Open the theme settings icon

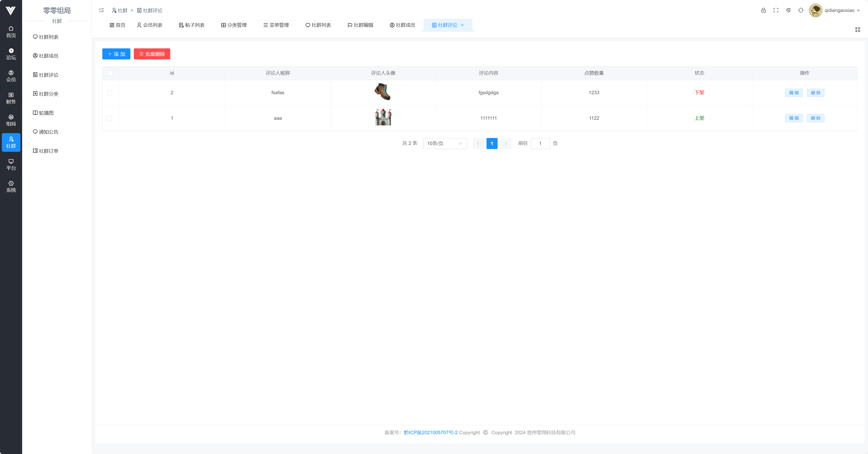pos(788,10)
